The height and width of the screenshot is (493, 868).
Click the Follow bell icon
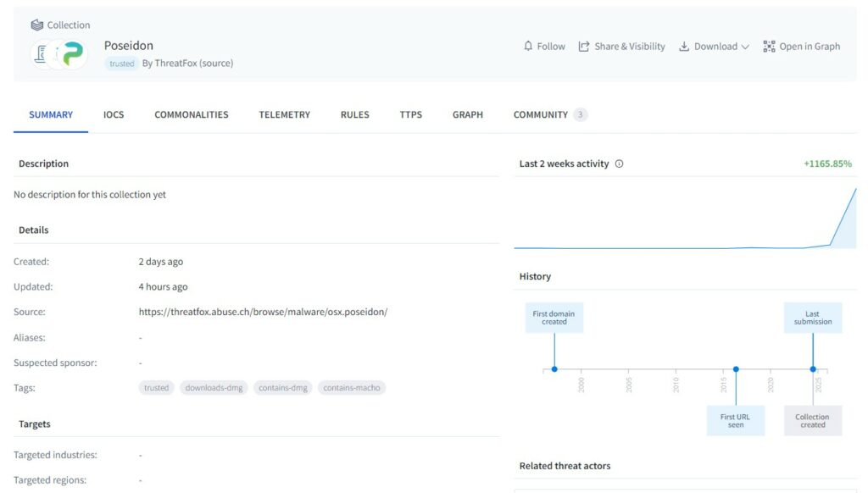(528, 47)
